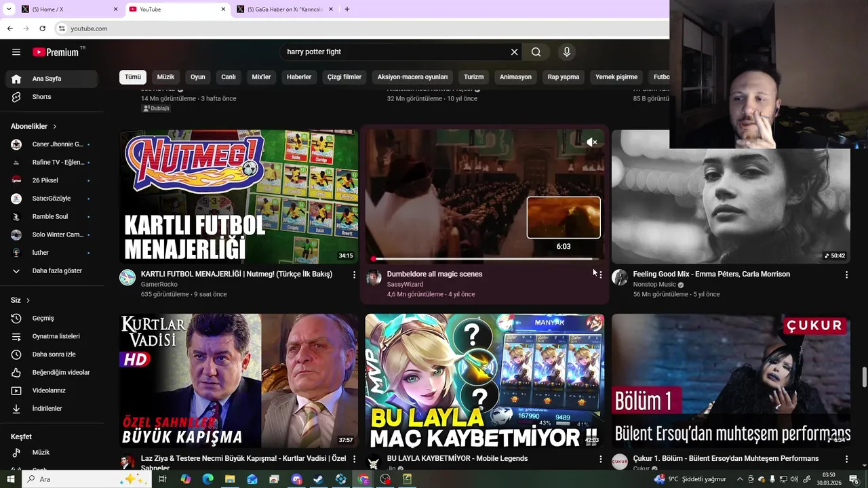Open Rafine TV subscription channel

[x=52, y=163]
